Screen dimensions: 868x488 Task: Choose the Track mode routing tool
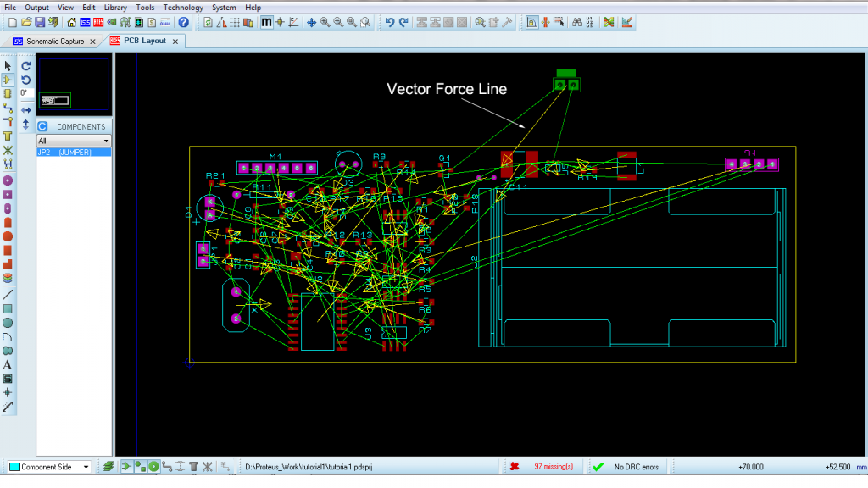pyautogui.click(x=8, y=108)
